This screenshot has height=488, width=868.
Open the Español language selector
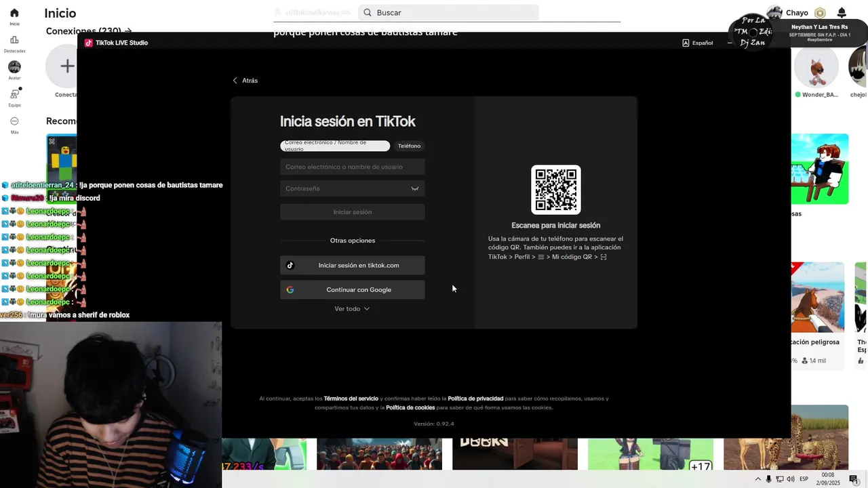coord(697,43)
